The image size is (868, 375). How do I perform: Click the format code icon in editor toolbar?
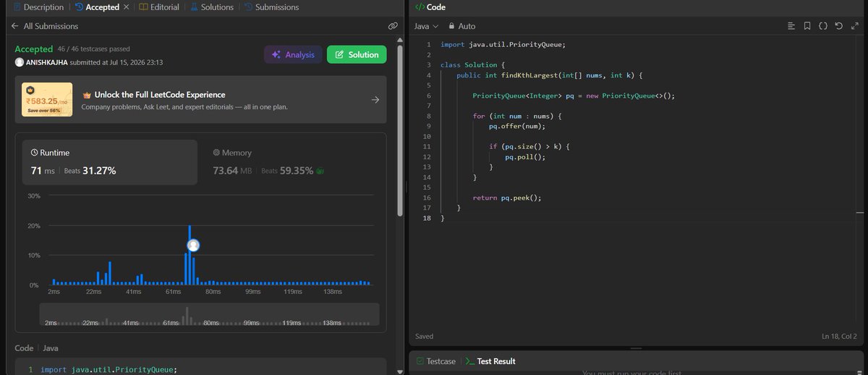pos(791,26)
